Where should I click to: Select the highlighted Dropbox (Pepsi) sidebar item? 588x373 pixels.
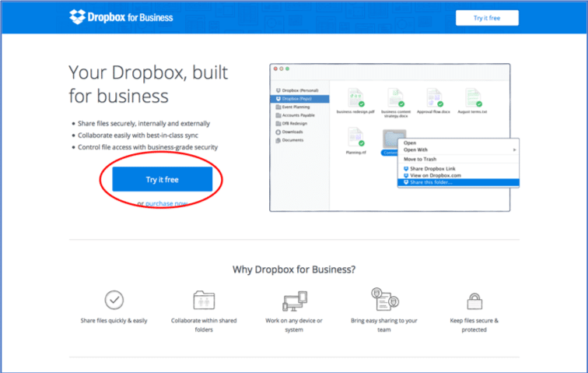pos(299,99)
